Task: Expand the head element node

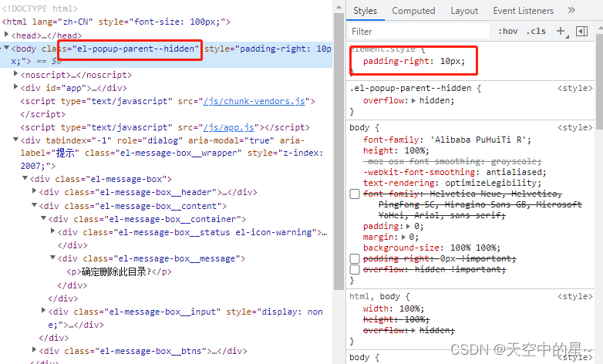Action: pyautogui.click(x=6, y=35)
